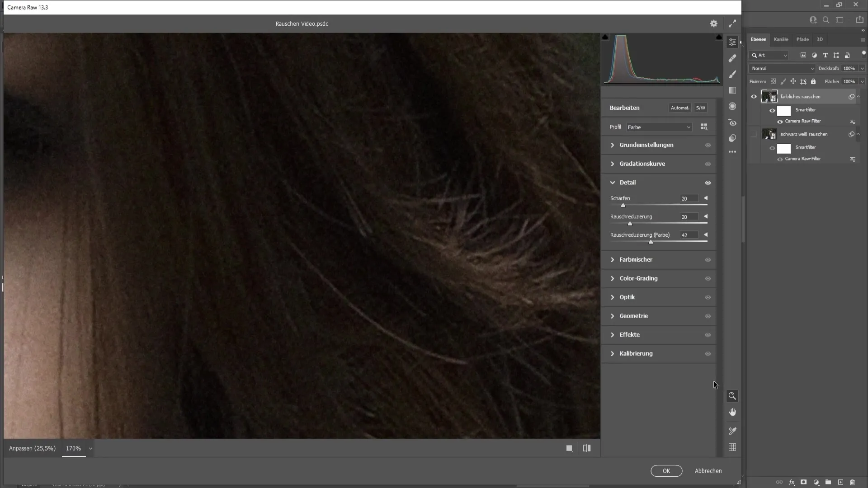Click the Zoom tool icon

(x=733, y=396)
